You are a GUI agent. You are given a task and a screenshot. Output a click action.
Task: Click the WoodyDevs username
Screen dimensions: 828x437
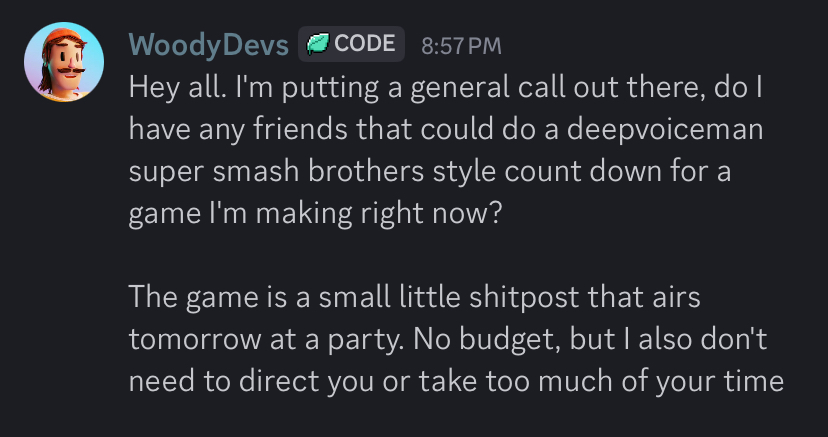[x=209, y=45]
